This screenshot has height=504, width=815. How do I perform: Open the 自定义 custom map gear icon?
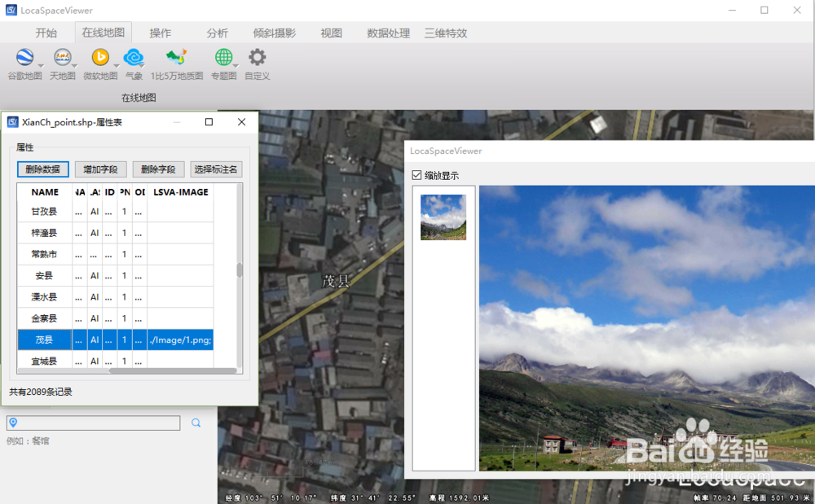(x=257, y=58)
